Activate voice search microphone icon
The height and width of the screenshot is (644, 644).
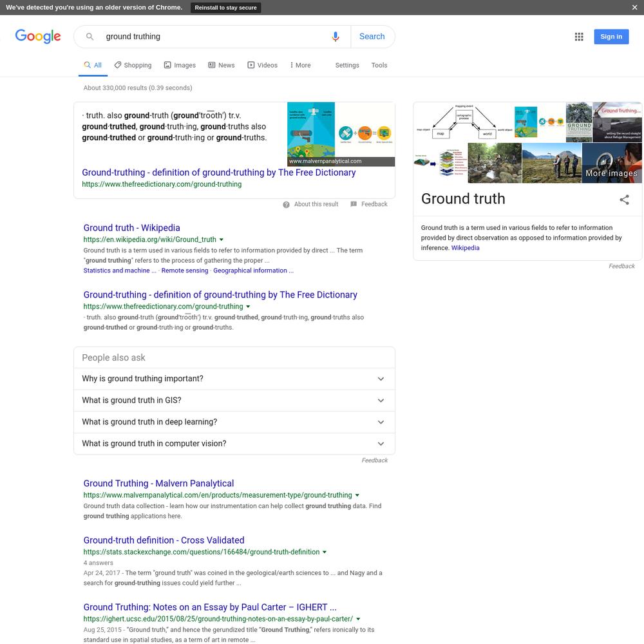[x=336, y=37]
